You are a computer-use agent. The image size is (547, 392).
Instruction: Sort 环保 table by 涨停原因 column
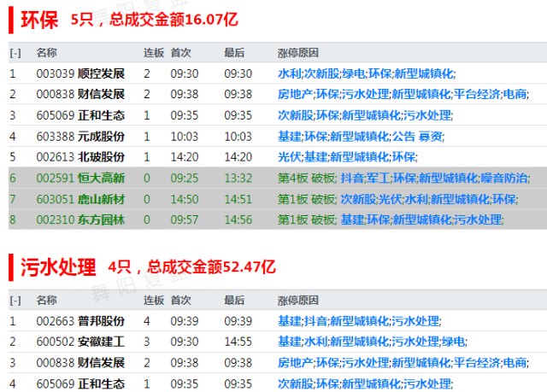298,53
